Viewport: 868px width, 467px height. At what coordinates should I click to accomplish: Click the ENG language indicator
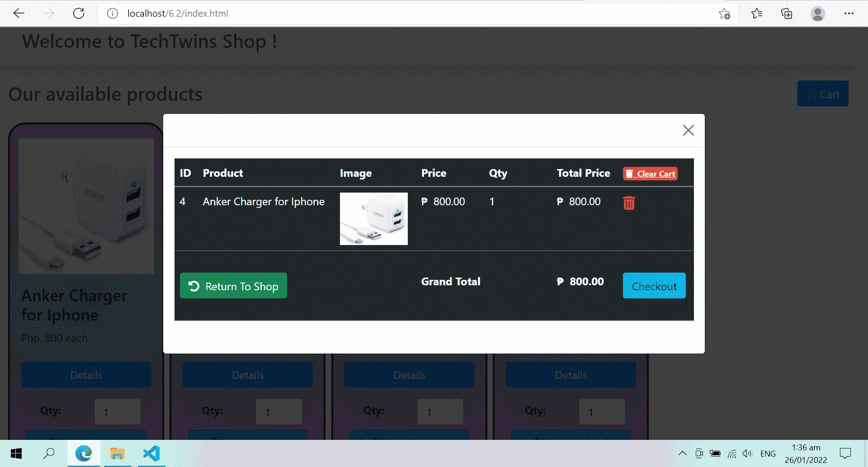[768, 453]
